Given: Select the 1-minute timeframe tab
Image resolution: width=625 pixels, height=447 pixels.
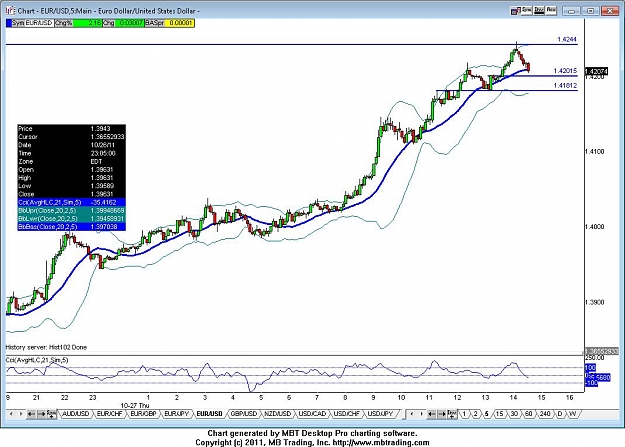Looking at the screenshot, I should pyautogui.click(x=464, y=414).
